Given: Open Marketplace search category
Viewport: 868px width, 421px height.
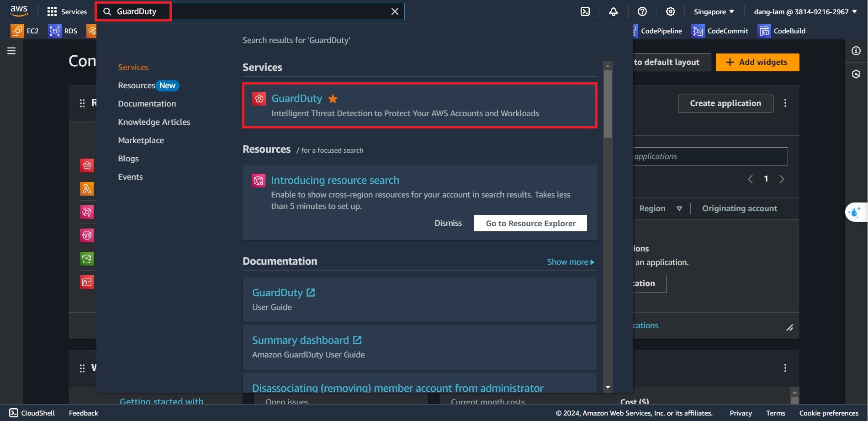Looking at the screenshot, I should click(141, 140).
